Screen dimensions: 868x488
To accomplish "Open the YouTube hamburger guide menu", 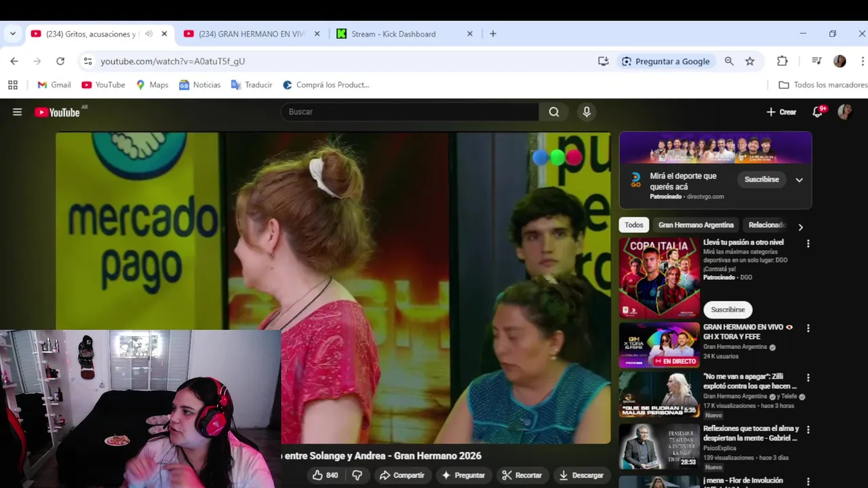I will point(17,112).
